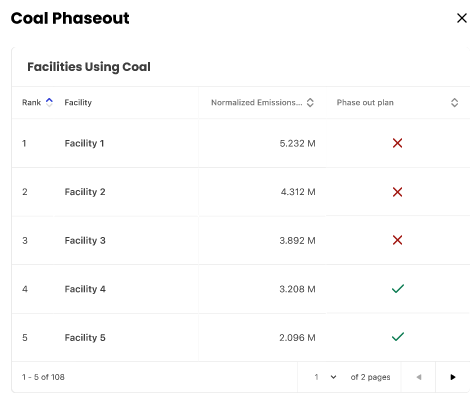The height and width of the screenshot is (400, 476).
Task: Click green checkmark for Facility 5
Action: (x=398, y=337)
